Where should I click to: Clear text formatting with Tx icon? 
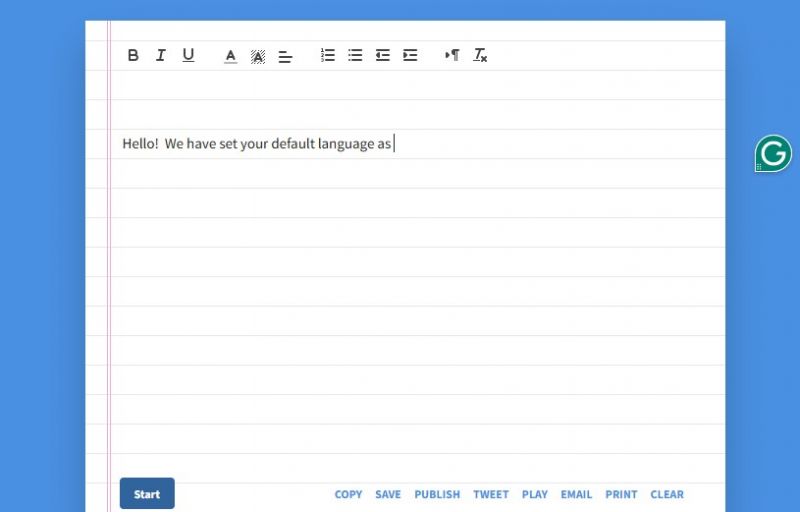click(480, 56)
